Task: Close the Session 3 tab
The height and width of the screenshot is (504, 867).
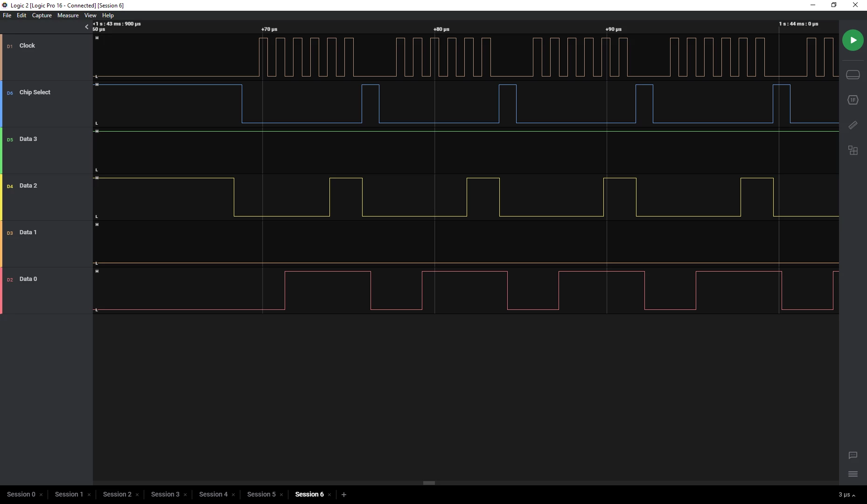Action: (185, 495)
